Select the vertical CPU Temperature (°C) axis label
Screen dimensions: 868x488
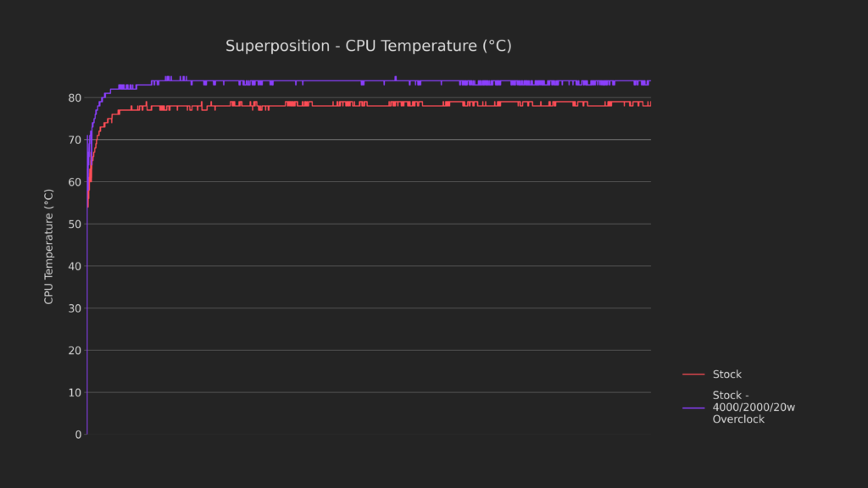[x=49, y=247]
